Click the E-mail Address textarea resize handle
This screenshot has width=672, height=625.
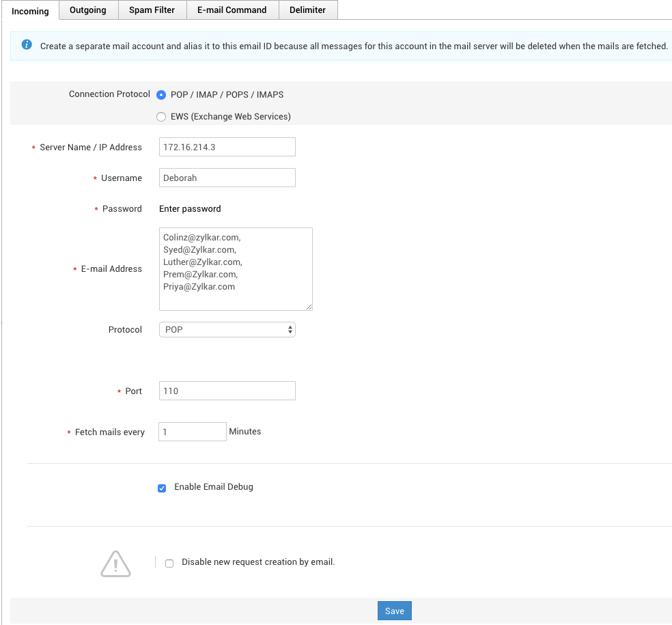(309, 307)
